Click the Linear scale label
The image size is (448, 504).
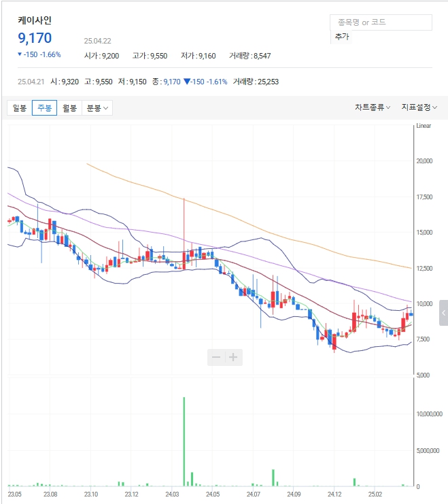click(x=424, y=126)
